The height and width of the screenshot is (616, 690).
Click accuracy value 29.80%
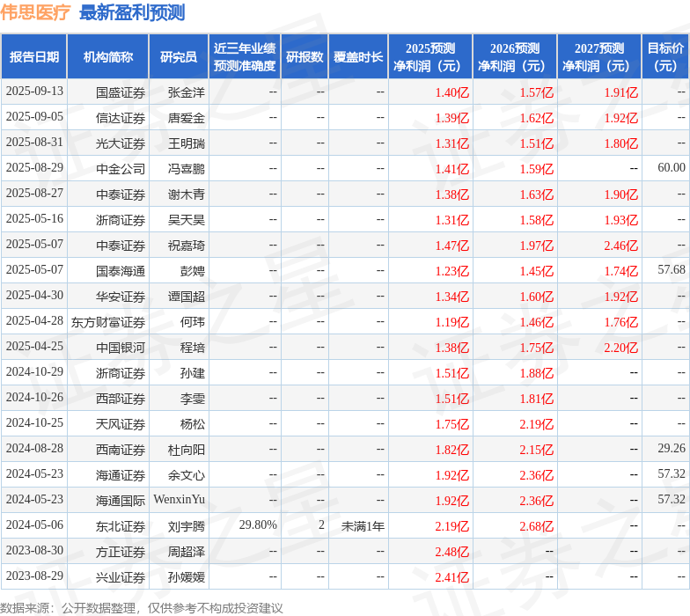coord(258,524)
